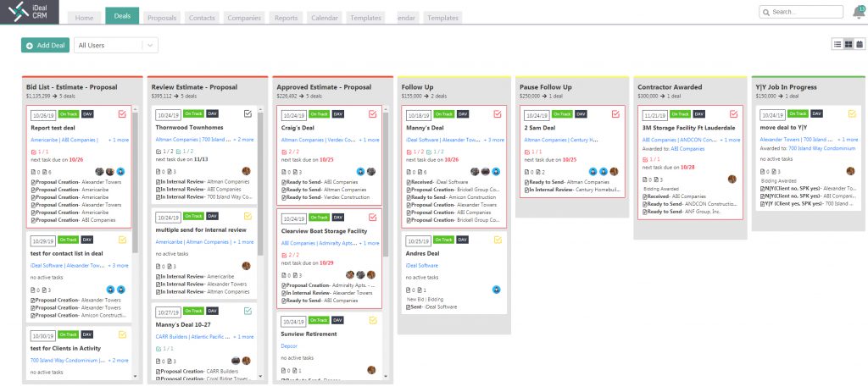Click the teal task icon on Manny's Deal 10-27
868x392 pixels.
(x=159, y=349)
